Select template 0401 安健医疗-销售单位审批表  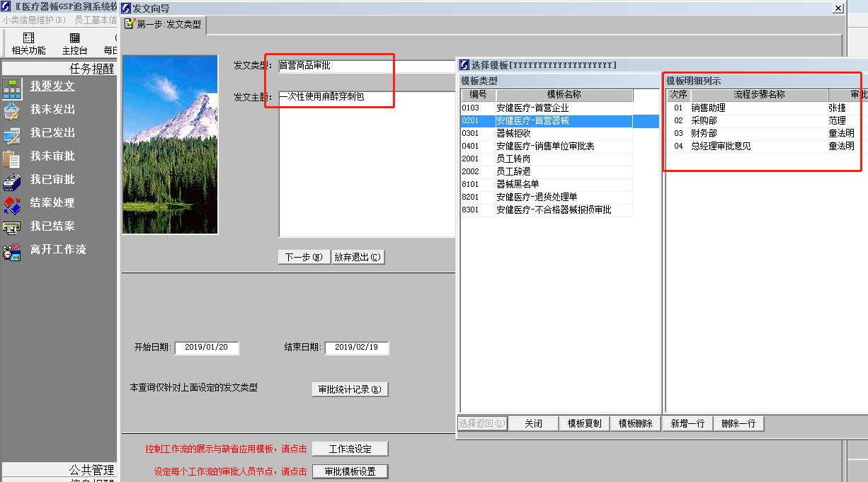(547, 147)
